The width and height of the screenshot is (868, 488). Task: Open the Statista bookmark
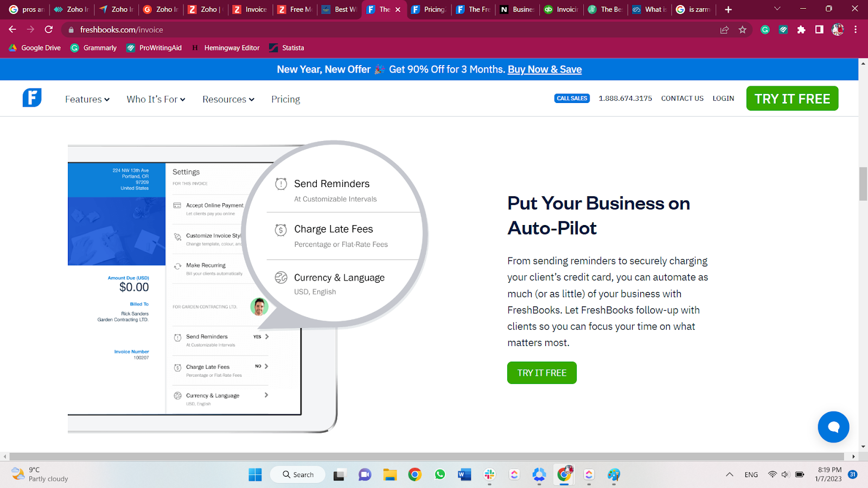pyautogui.click(x=287, y=48)
